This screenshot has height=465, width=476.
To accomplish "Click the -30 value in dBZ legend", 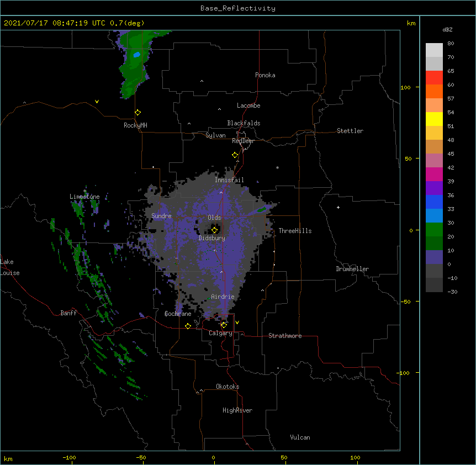I will (x=452, y=292).
